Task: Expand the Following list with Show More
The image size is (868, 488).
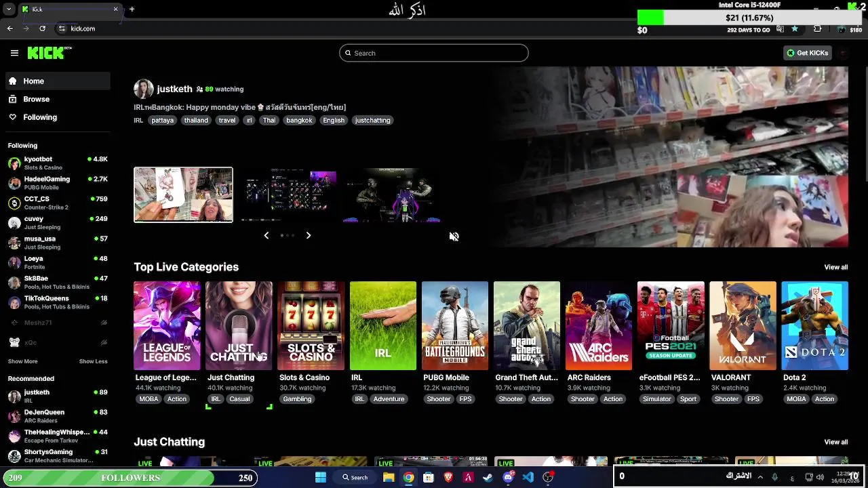Action: click(22, 361)
